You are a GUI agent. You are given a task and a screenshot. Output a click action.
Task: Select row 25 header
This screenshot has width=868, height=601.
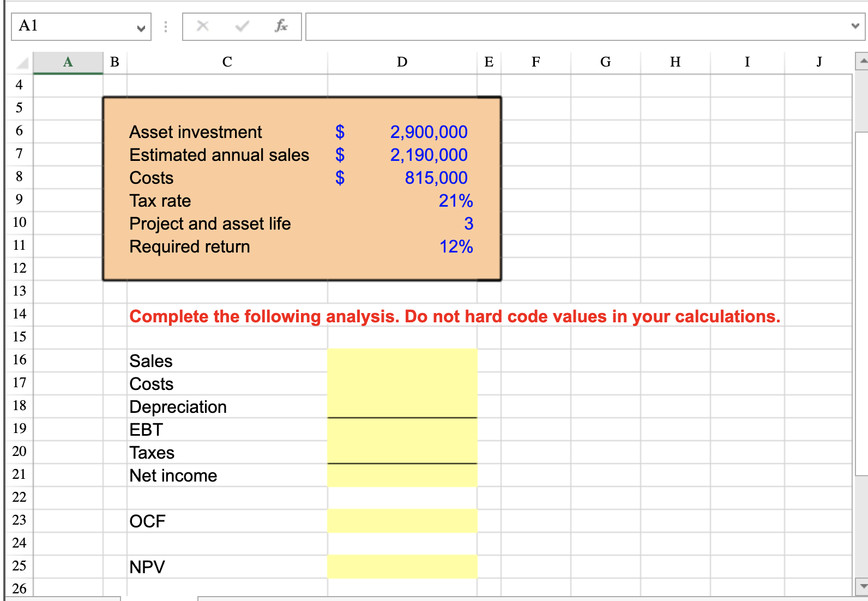coord(19,566)
